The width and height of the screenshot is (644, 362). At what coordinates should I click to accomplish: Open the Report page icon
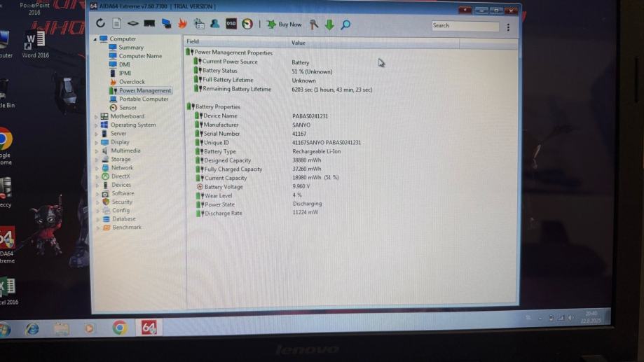tap(116, 23)
